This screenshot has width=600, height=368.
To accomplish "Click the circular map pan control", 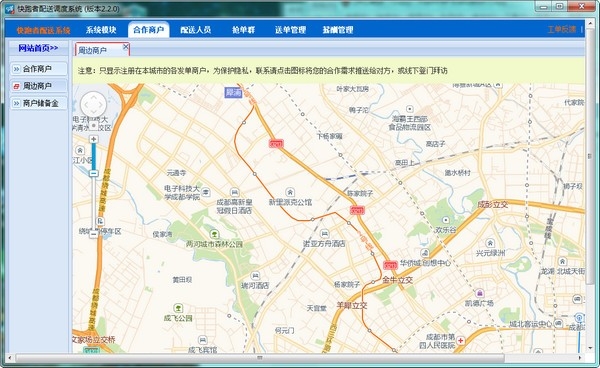I will (x=93, y=104).
